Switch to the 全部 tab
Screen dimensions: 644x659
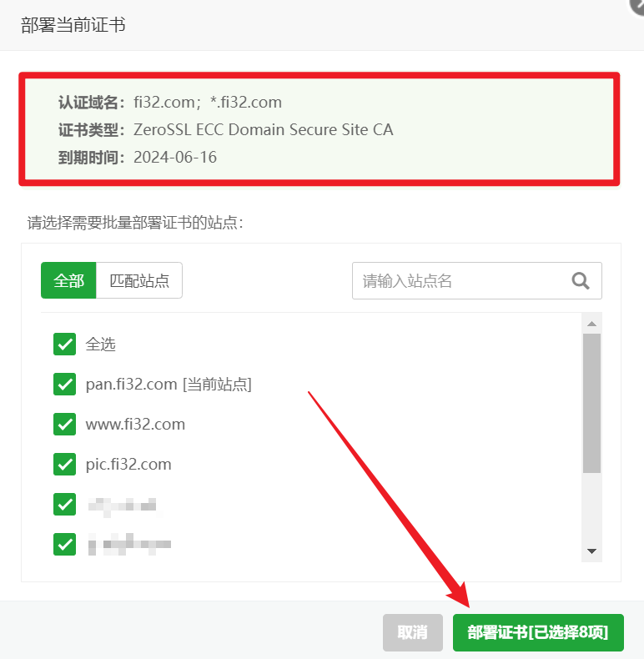tap(68, 280)
